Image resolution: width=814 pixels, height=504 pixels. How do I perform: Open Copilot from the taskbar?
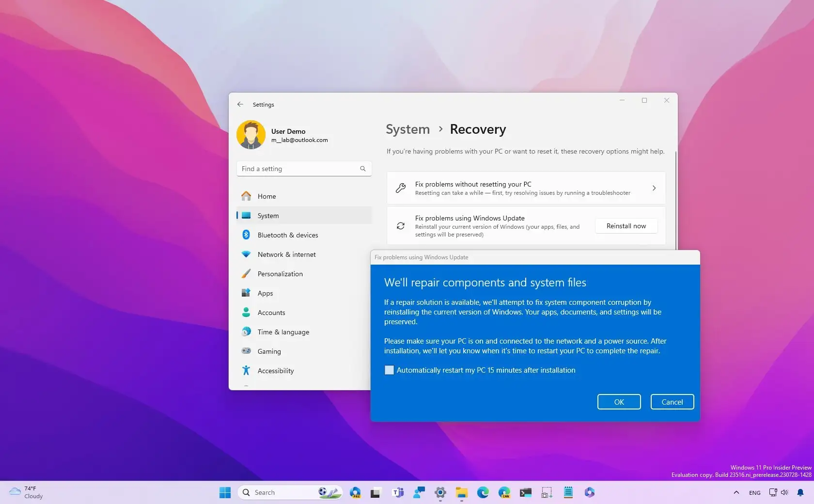click(589, 492)
